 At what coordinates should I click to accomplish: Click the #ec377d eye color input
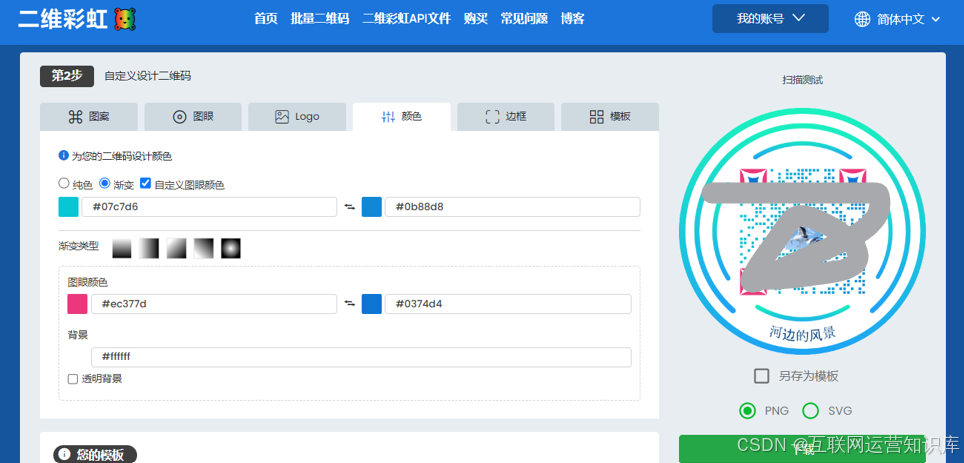(x=214, y=304)
